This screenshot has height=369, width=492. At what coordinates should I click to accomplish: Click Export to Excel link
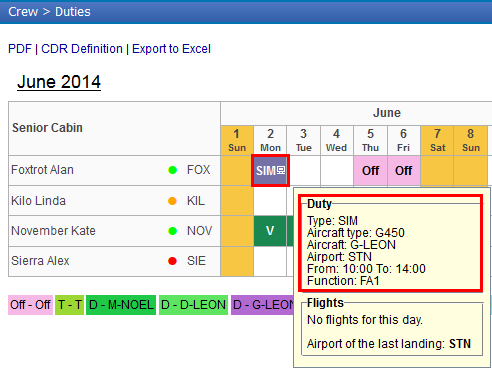coord(171,49)
